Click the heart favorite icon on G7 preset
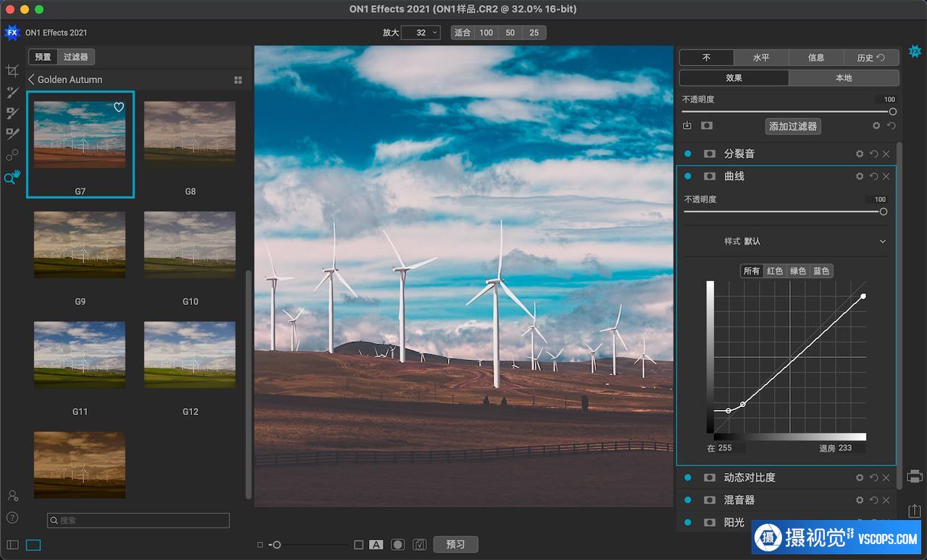 point(119,107)
